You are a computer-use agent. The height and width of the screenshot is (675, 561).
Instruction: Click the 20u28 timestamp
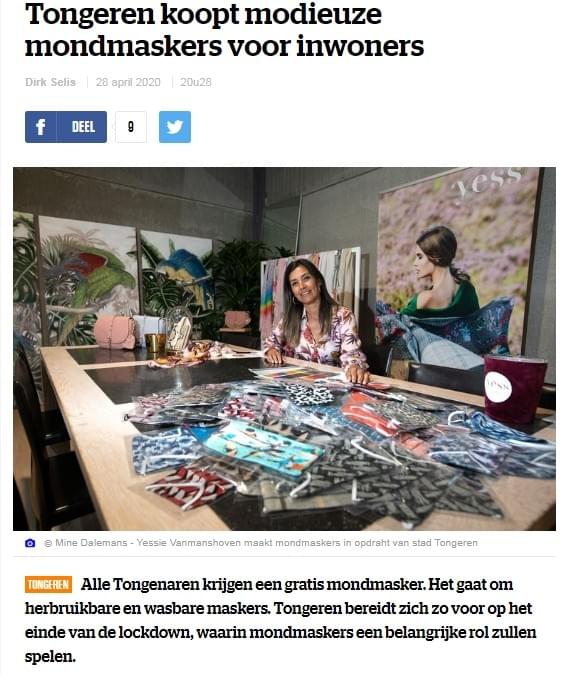click(196, 82)
